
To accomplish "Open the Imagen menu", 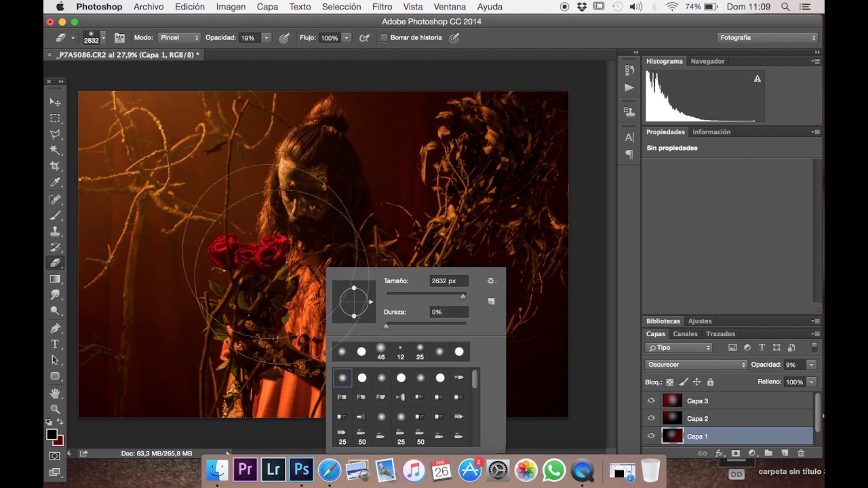I will tap(231, 7).
